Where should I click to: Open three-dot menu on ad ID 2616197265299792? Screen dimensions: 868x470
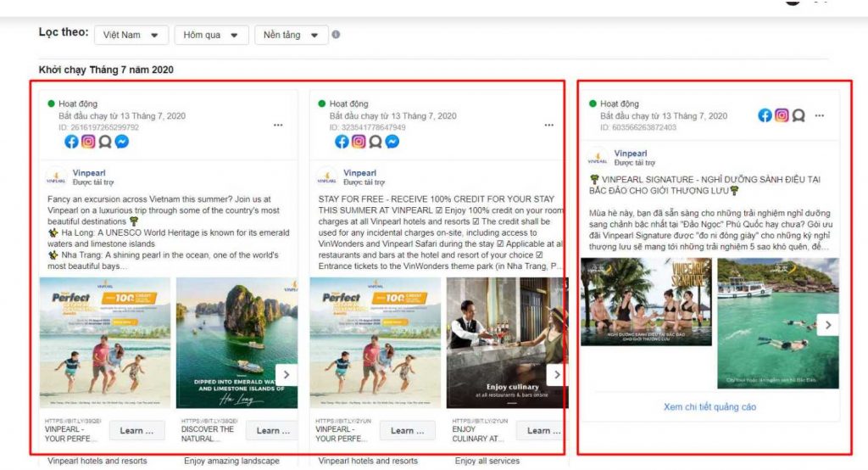(x=278, y=126)
